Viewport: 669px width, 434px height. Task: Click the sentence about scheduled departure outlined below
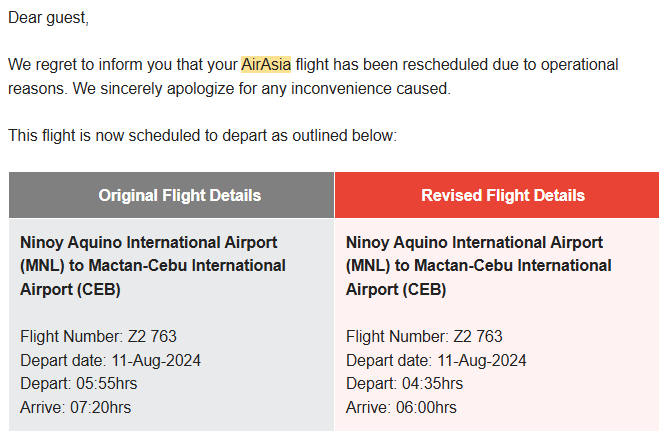pyautogui.click(x=202, y=135)
